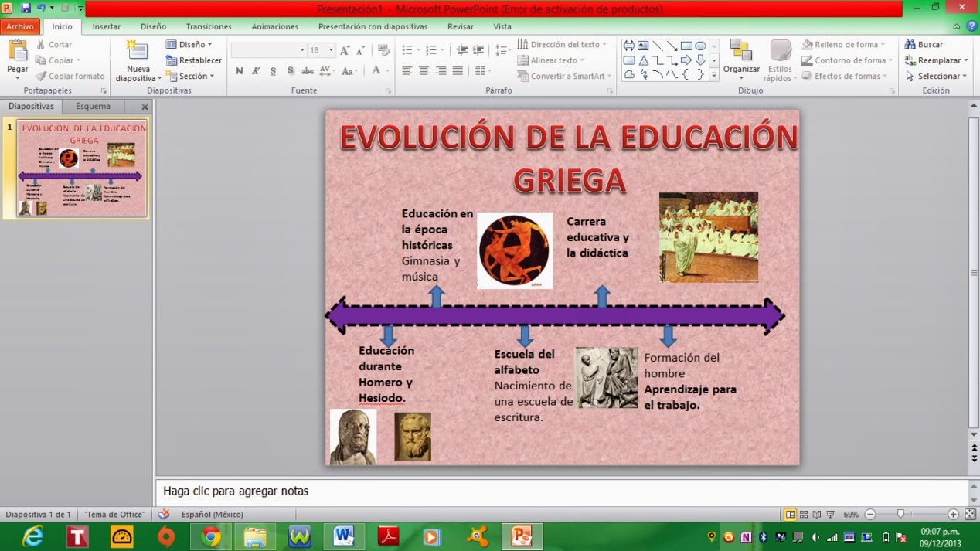Click Convertir a SmartArt button
This screenshot has height=551, width=980.
[564, 77]
